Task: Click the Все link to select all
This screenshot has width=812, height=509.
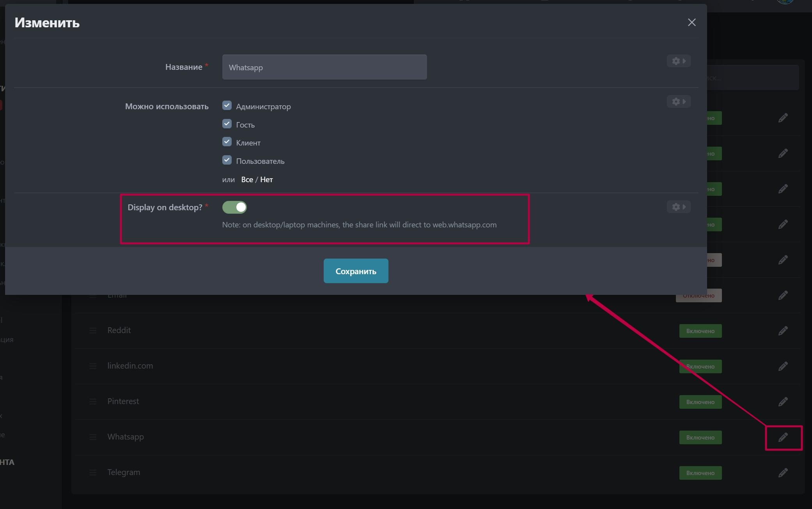Action: tap(247, 179)
